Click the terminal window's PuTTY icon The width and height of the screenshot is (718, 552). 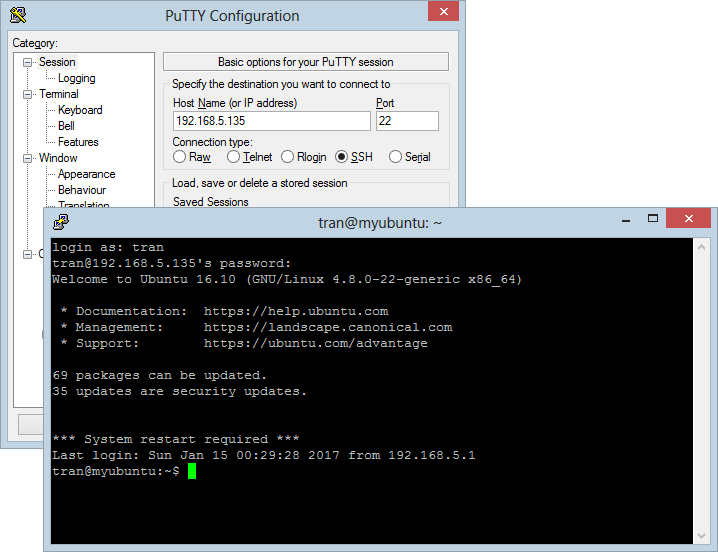[61, 222]
